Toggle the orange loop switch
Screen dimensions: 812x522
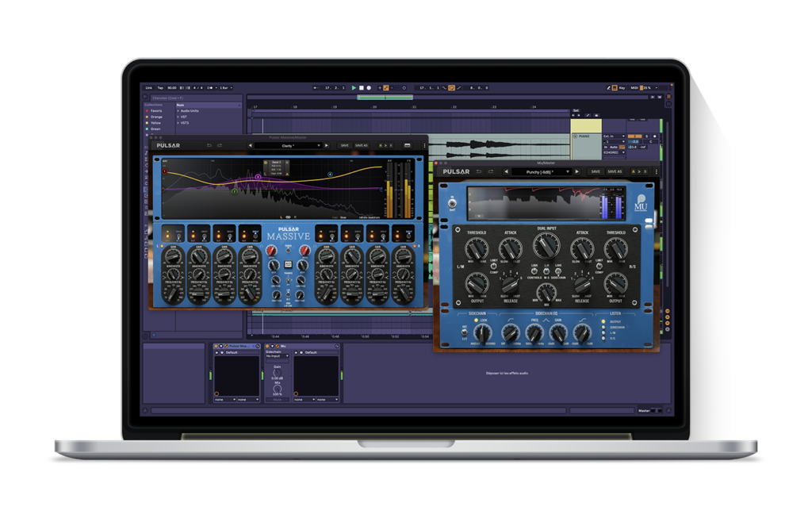451,88
